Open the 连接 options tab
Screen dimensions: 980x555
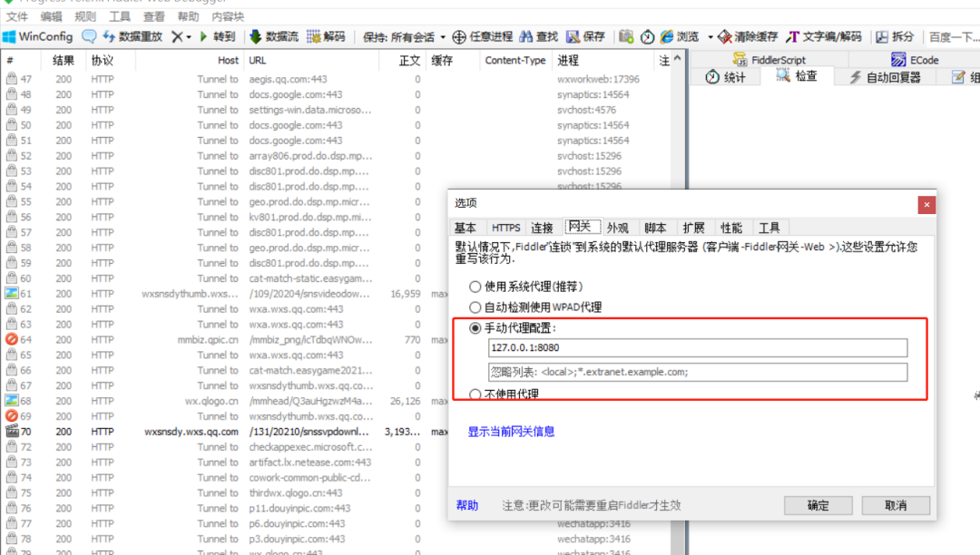click(x=542, y=228)
